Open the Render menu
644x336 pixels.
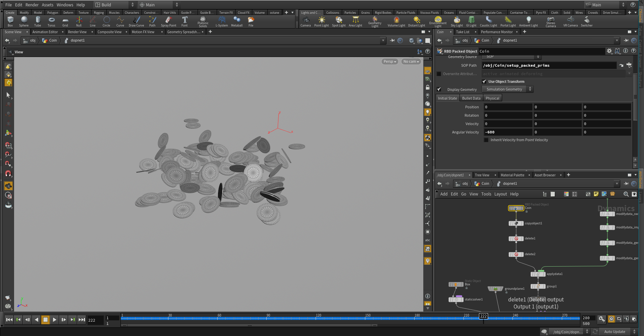pyautogui.click(x=32, y=5)
